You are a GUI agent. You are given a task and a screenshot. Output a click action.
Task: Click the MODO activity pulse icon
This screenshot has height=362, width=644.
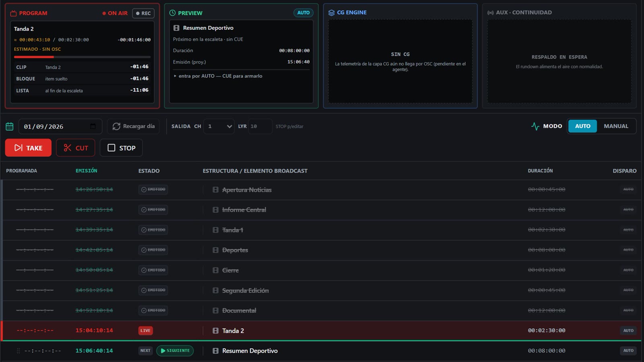click(x=535, y=126)
